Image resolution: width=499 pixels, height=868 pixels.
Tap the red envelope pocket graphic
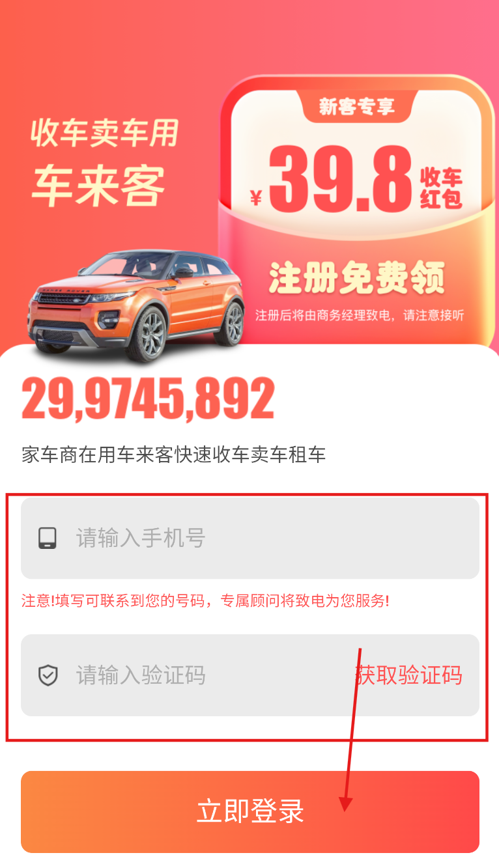tap(357, 273)
